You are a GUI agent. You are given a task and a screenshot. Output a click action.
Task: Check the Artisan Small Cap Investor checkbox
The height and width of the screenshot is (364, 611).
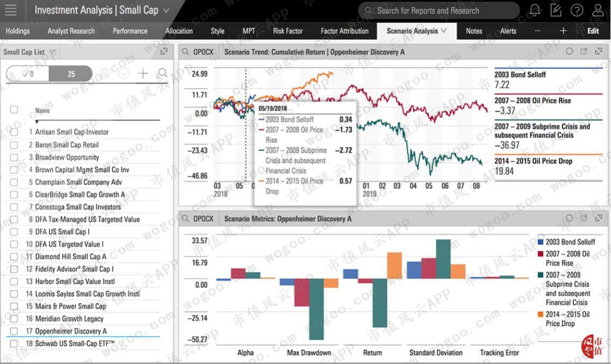pyautogui.click(x=14, y=132)
